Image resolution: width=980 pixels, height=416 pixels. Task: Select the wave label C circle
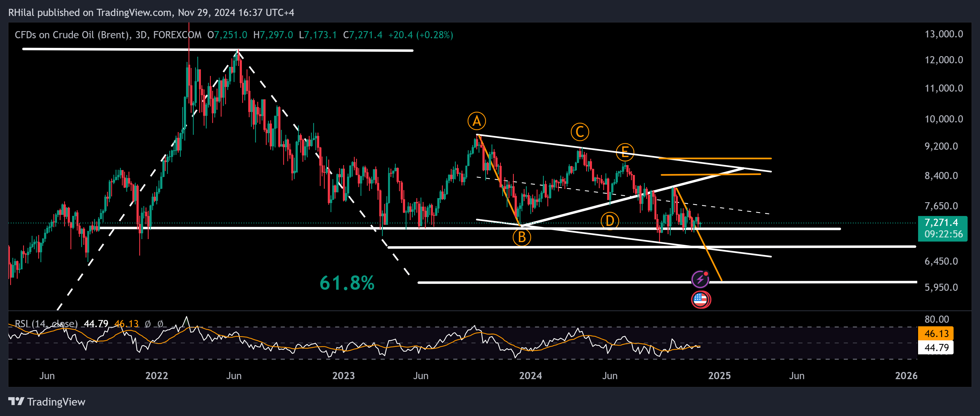point(580,132)
